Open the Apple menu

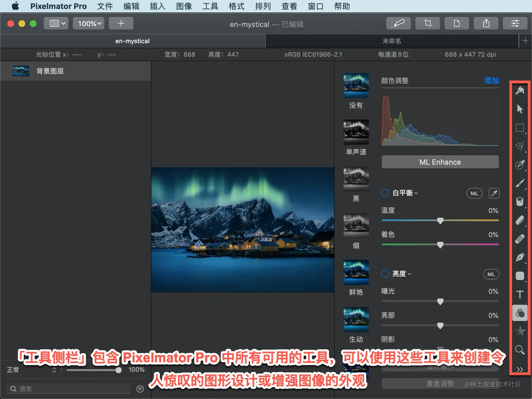click(15, 6)
